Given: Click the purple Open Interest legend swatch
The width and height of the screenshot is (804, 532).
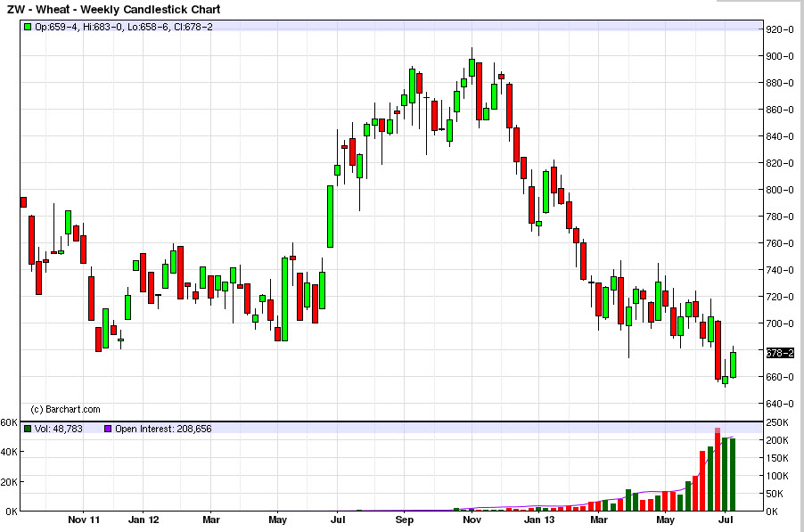Looking at the screenshot, I should click(108, 429).
